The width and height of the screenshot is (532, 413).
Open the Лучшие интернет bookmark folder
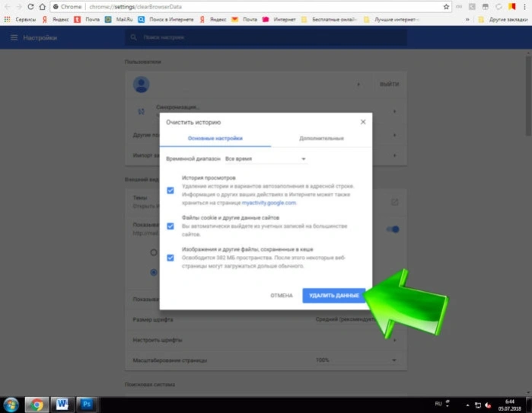pos(391,20)
